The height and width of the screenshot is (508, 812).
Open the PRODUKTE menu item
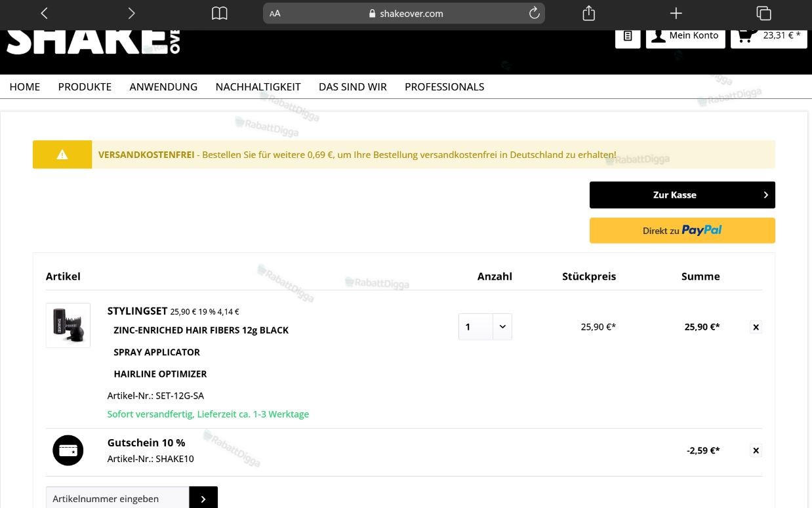pos(85,87)
